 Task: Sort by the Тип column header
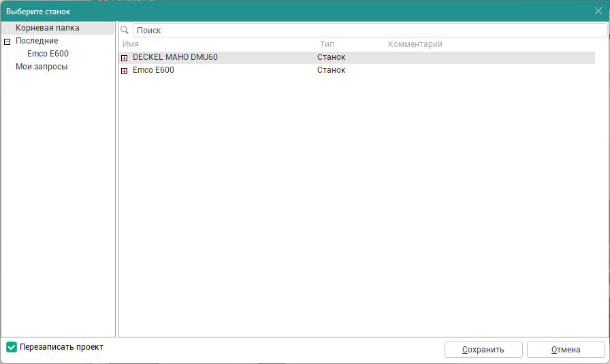(327, 44)
